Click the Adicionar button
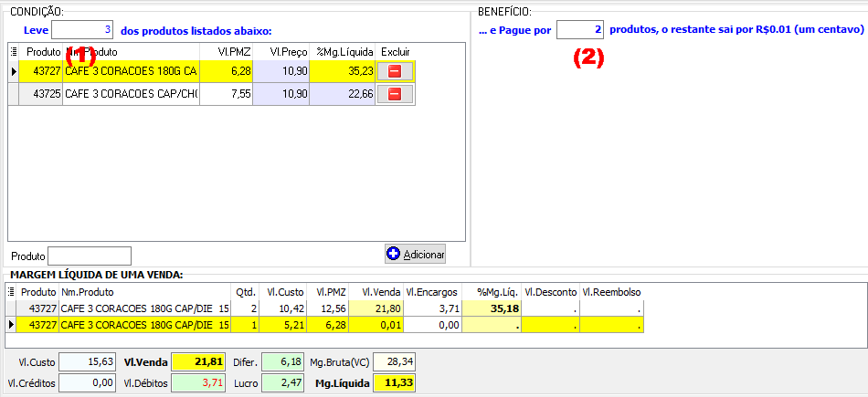The height and width of the screenshot is (397, 868). click(x=415, y=255)
